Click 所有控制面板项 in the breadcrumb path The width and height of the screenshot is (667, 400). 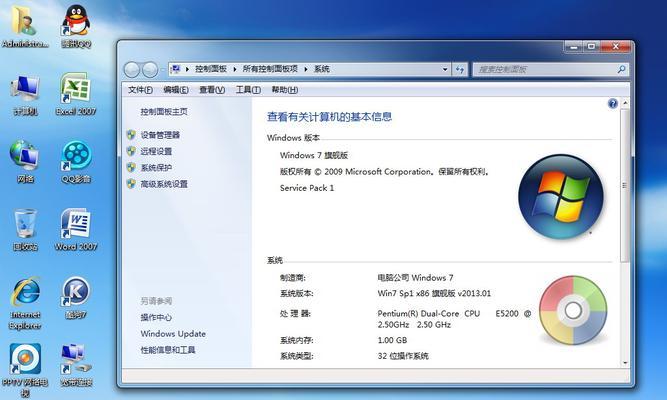pos(270,69)
